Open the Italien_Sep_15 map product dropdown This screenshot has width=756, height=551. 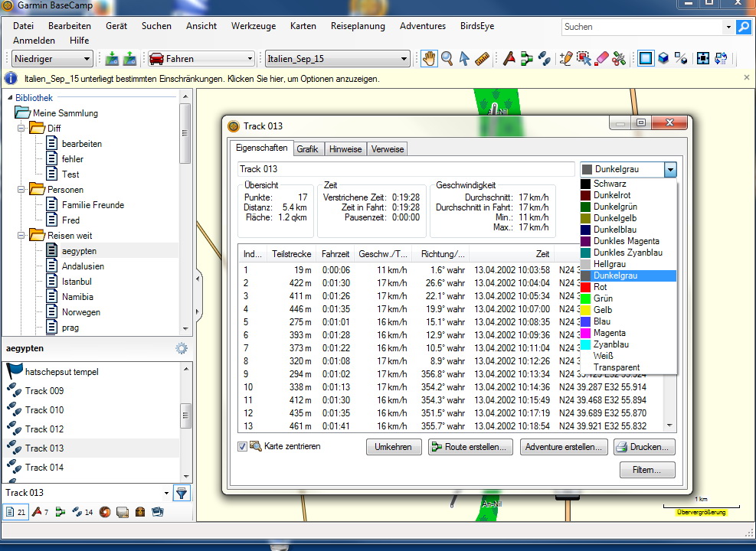tap(338, 59)
